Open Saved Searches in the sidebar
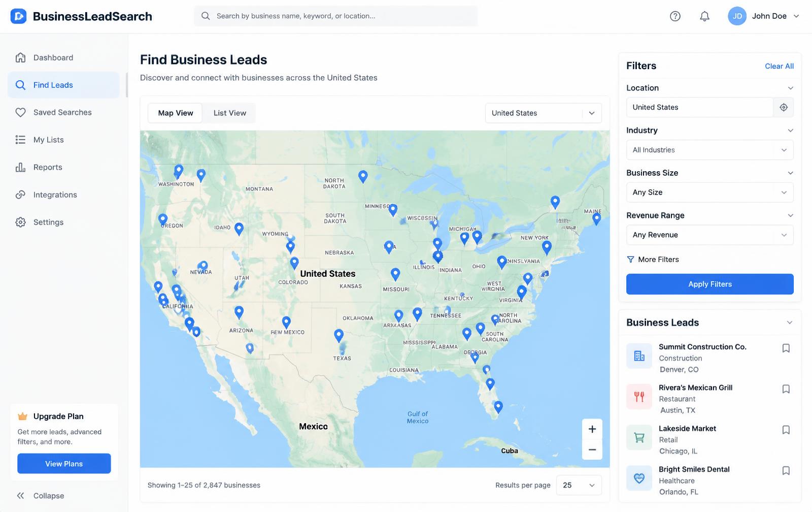The image size is (812, 512). (x=63, y=113)
